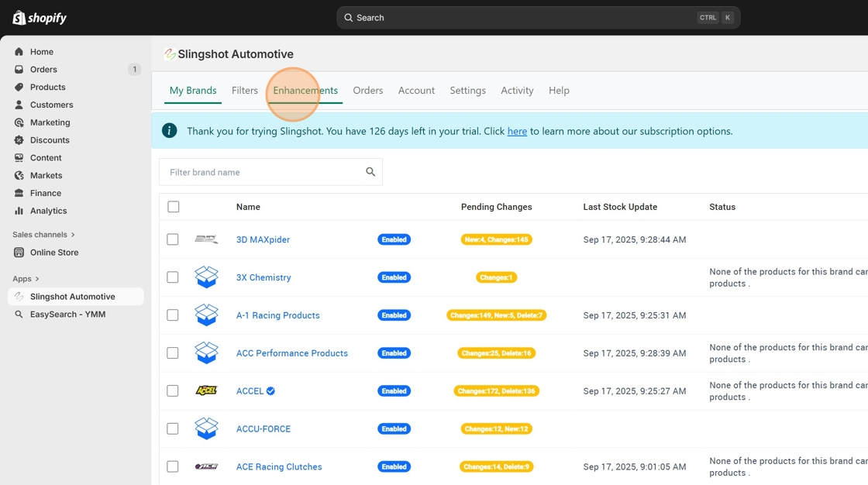Check the A-1 Racing Products row checkbox

(x=173, y=315)
